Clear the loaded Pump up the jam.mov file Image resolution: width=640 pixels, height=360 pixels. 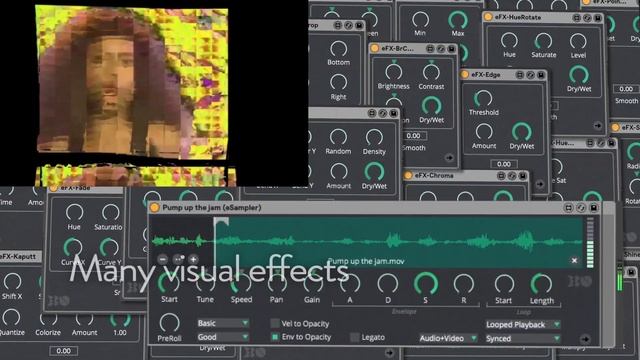click(574, 260)
